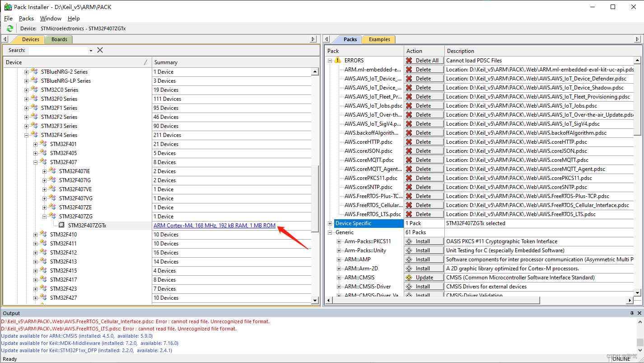This screenshot has height=363, width=644.
Task: Expand the STM32F407VG tree node
Action: (45, 198)
